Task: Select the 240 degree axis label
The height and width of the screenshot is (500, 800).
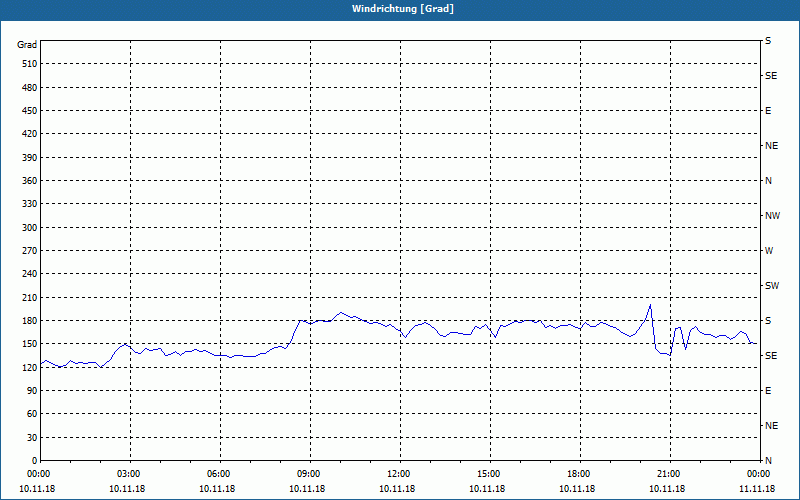Action: pyautogui.click(x=30, y=274)
